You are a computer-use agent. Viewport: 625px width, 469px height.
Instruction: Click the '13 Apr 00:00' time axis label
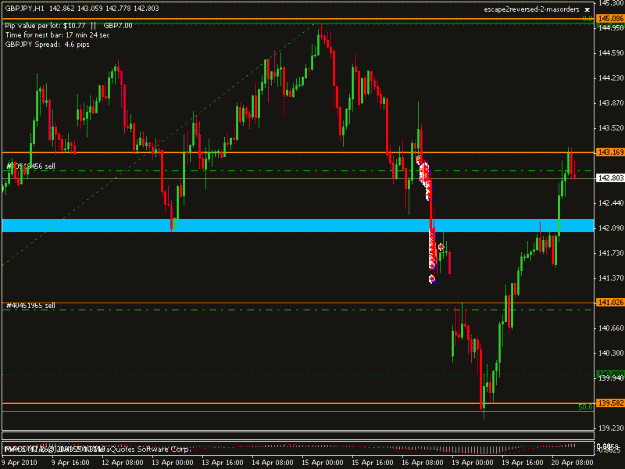pos(172,463)
